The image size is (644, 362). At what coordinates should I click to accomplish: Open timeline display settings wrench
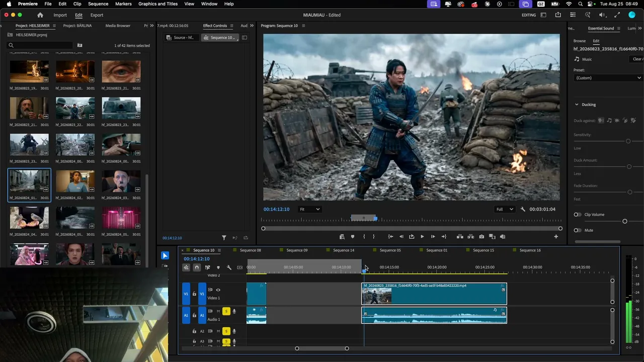pyautogui.click(x=229, y=267)
